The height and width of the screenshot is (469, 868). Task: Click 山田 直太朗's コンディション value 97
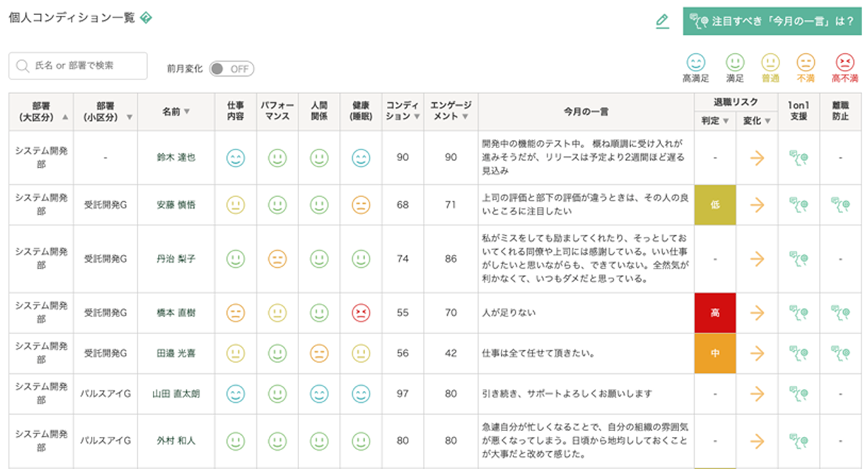click(403, 394)
